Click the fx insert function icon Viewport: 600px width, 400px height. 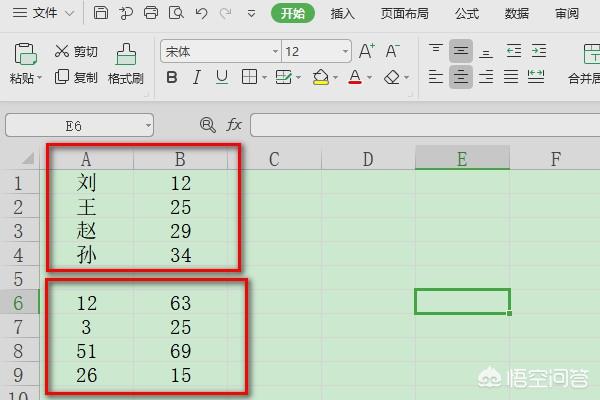[x=234, y=125]
